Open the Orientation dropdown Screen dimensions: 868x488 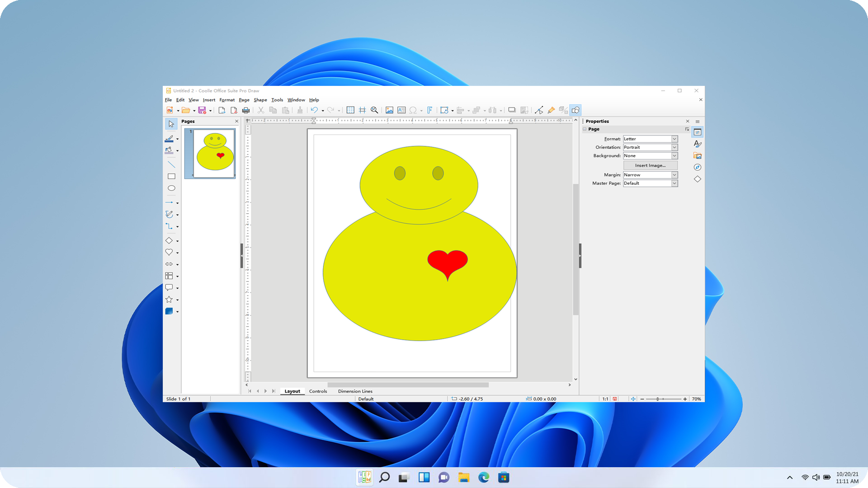tap(674, 147)
